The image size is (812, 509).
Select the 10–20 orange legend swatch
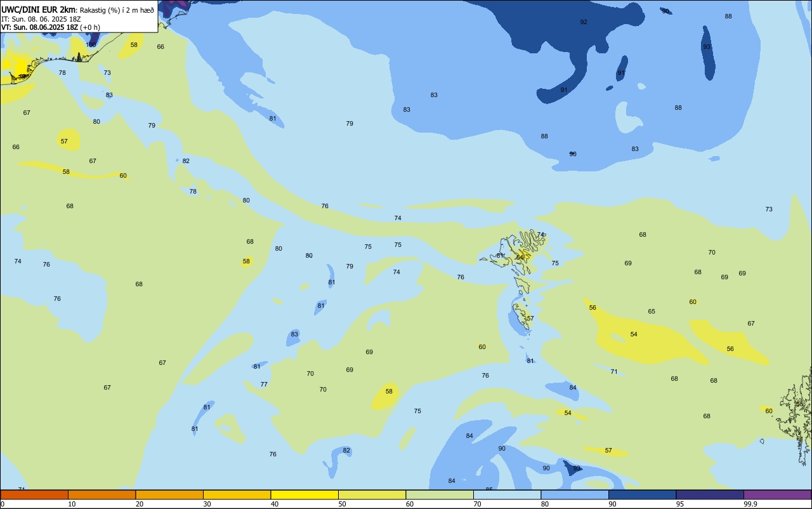pos(101,494)
